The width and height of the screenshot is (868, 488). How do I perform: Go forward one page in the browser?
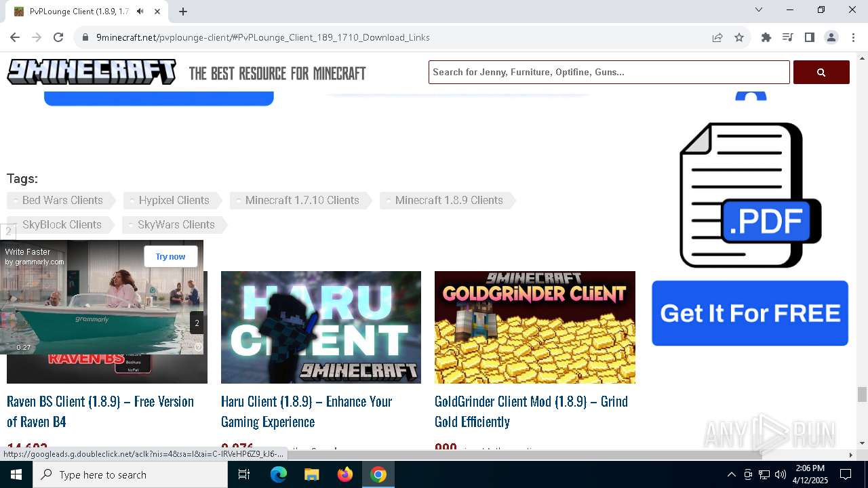pyautogui.click(x=37, y=37)
